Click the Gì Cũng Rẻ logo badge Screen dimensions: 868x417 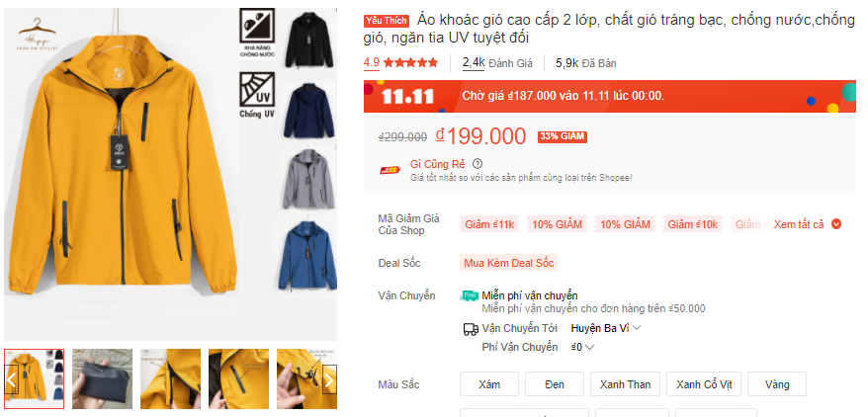point(391,170)
